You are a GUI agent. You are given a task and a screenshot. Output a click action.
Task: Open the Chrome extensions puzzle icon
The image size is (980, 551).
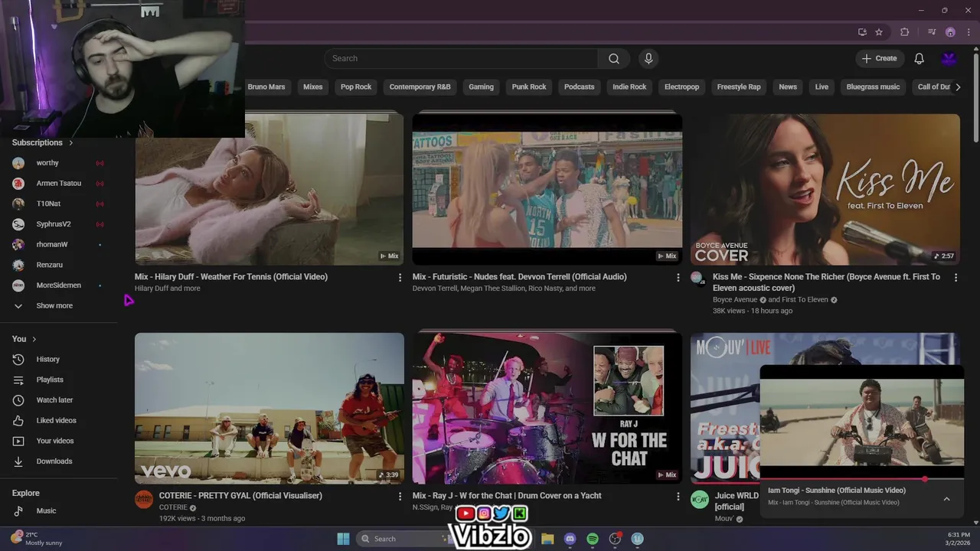(x=905, y=32)
